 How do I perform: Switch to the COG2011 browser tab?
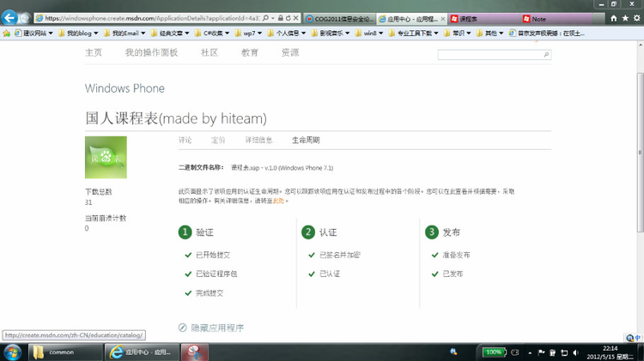point(339,19)
